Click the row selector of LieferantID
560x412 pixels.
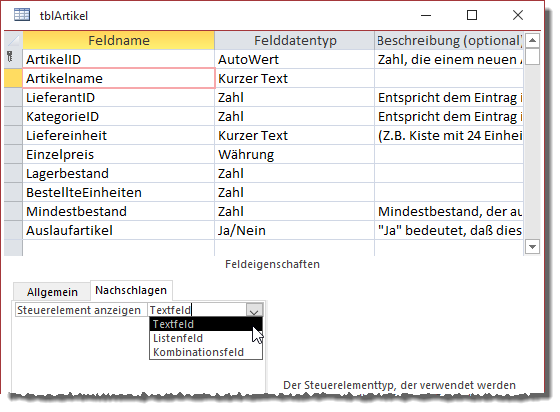14,97
